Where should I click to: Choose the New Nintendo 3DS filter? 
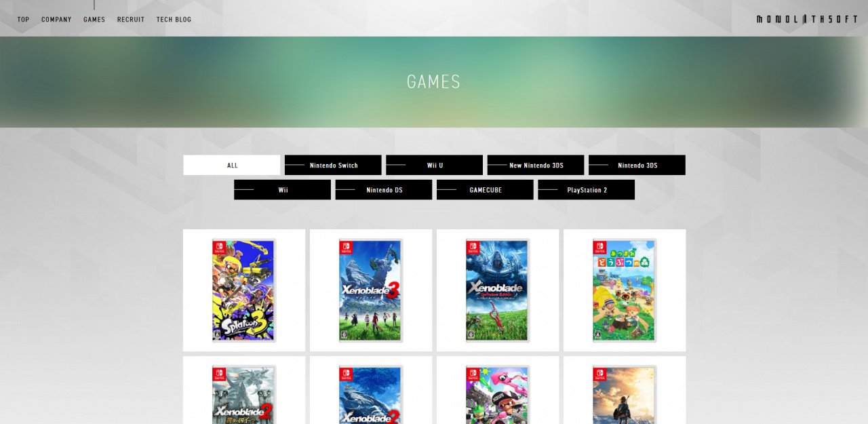pyautogui.click(x=536, y=165)
